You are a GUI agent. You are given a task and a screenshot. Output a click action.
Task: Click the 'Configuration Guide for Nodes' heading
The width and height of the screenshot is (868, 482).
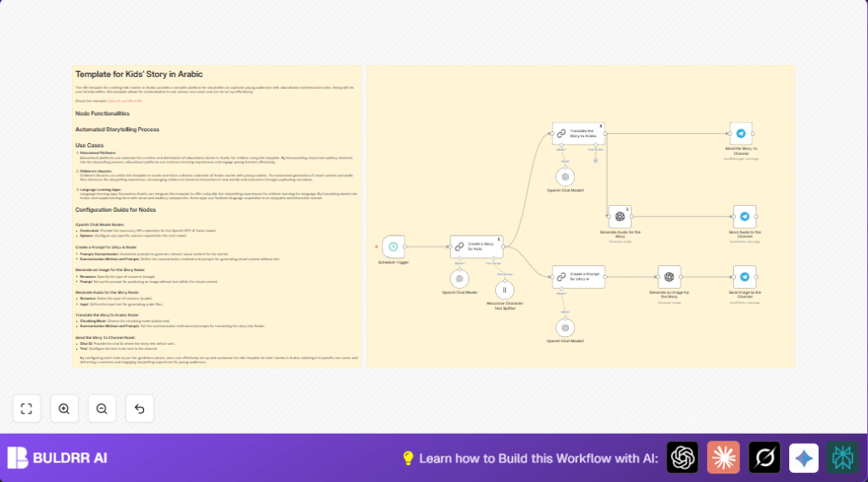[115, 210]
